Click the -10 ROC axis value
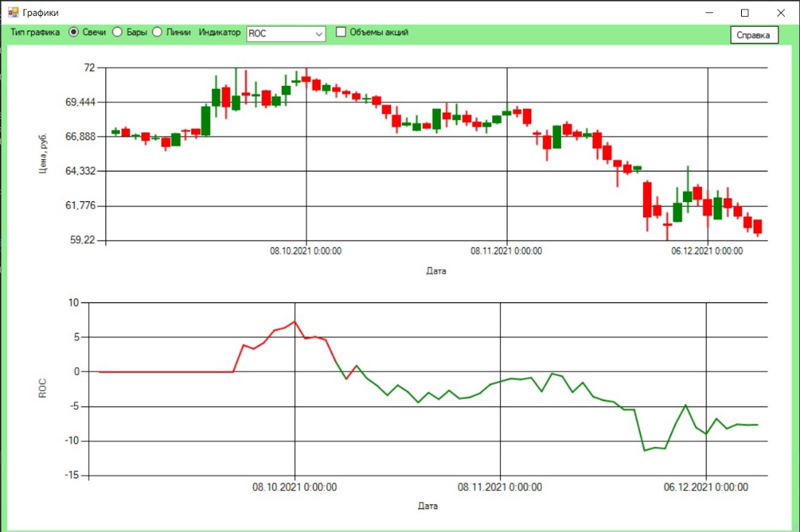 coord(72,440)
